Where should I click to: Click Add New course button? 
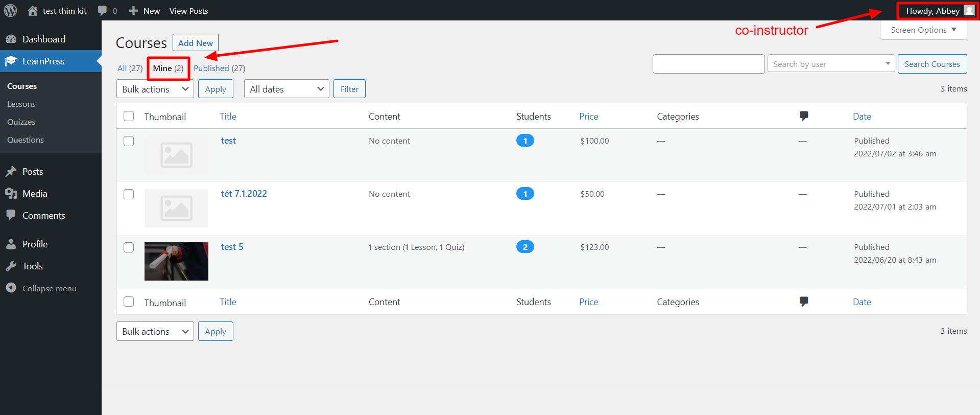[196, 43]
